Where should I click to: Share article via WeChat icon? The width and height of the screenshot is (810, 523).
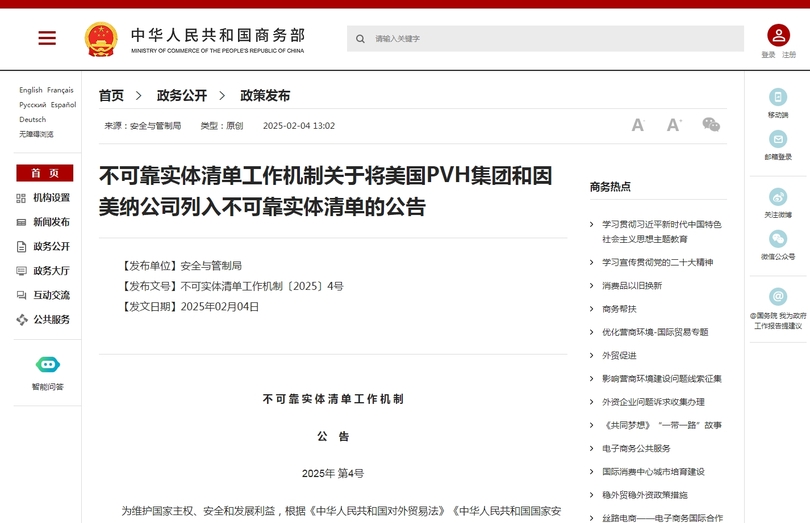pyautogui.click(x=711, y=125)
